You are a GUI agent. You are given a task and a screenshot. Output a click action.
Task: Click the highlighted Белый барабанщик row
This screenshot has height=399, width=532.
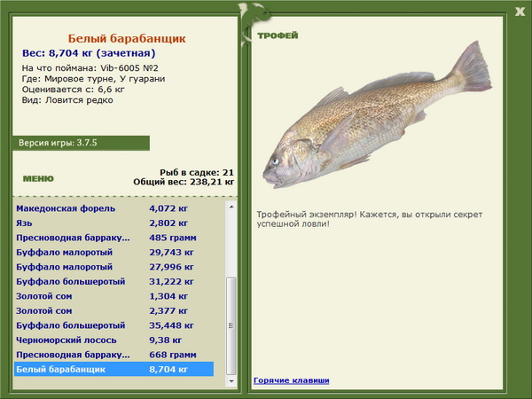[114, 369]
